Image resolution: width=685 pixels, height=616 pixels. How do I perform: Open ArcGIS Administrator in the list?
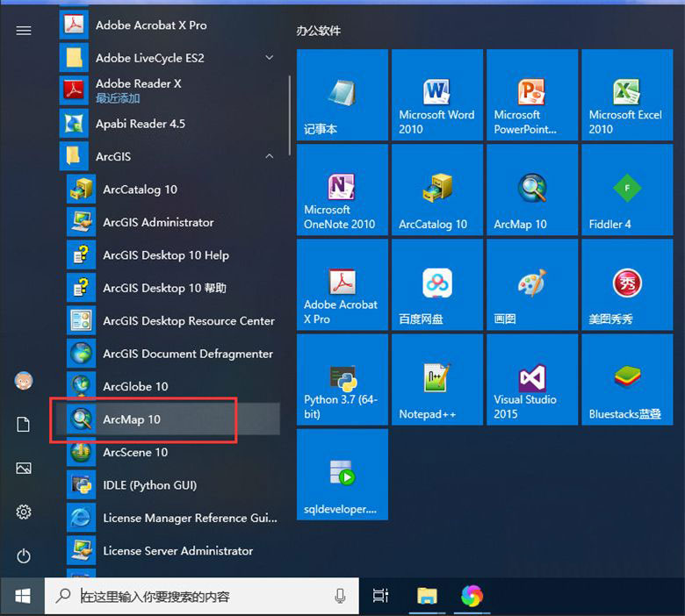173,222
